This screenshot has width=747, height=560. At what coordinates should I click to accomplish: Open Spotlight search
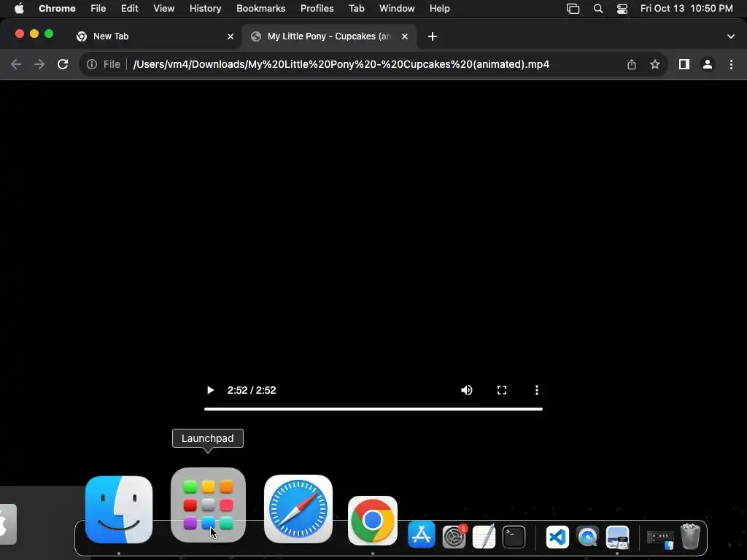[598, 9]
